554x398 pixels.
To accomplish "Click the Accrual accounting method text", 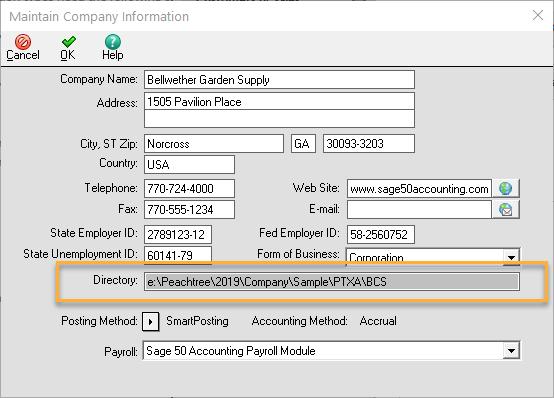I will [378, 321].
